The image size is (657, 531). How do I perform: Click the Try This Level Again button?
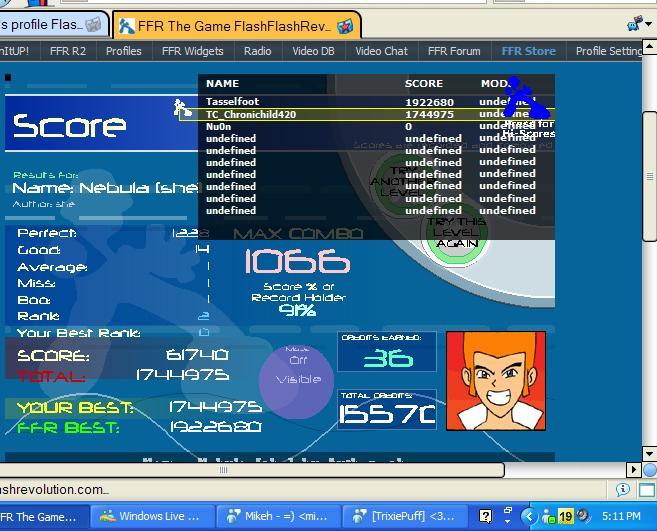[458, 232]
